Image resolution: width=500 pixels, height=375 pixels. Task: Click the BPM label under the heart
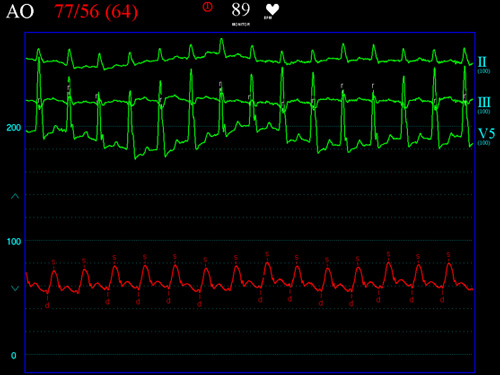(x=268, y=18)
